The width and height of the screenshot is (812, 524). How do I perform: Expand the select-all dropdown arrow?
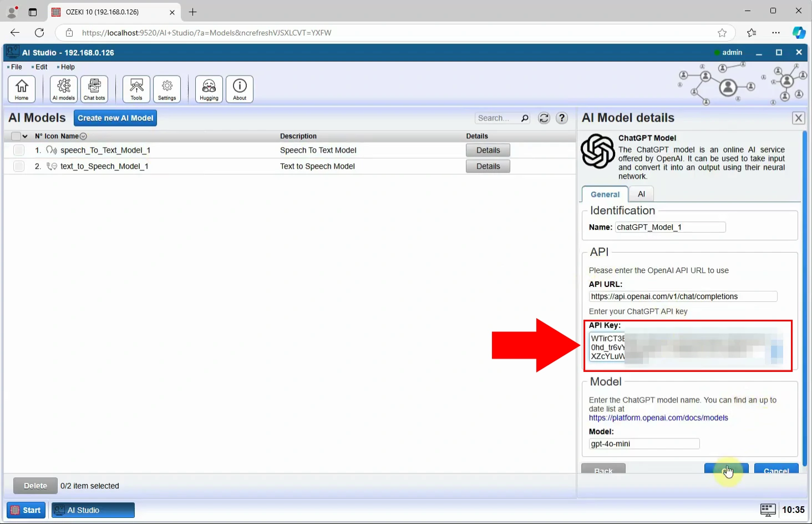tap(25, 136)
